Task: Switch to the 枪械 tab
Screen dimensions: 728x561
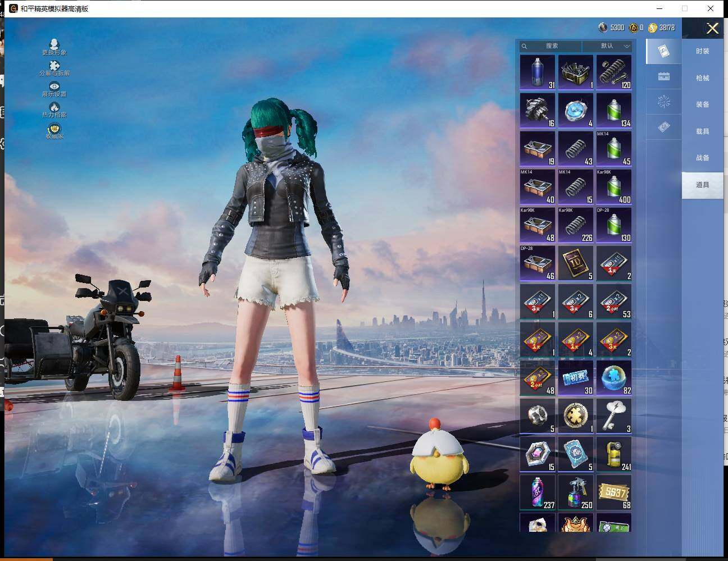Action: 702,78
